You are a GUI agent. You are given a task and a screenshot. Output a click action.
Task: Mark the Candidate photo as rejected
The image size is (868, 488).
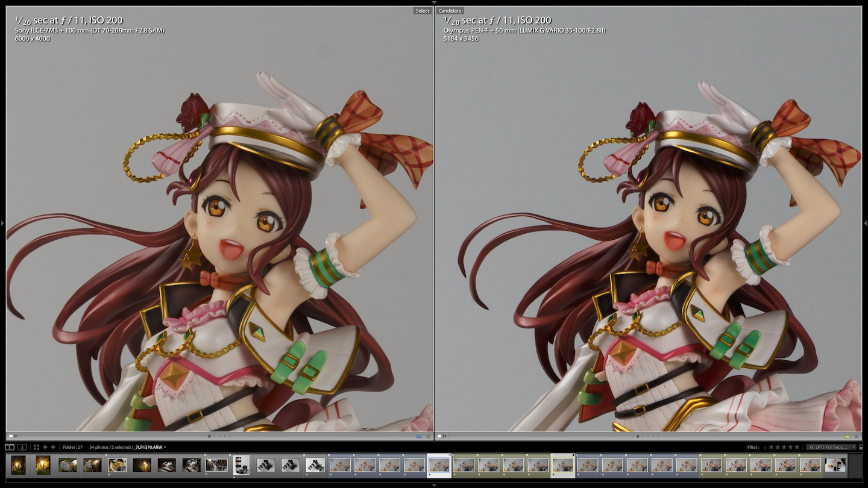tap(445, 436)
